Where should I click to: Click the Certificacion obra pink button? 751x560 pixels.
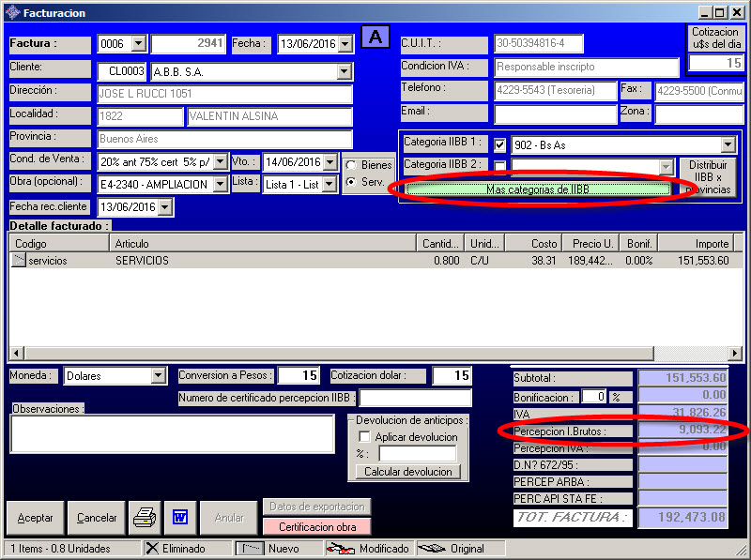tap(316, 527)
